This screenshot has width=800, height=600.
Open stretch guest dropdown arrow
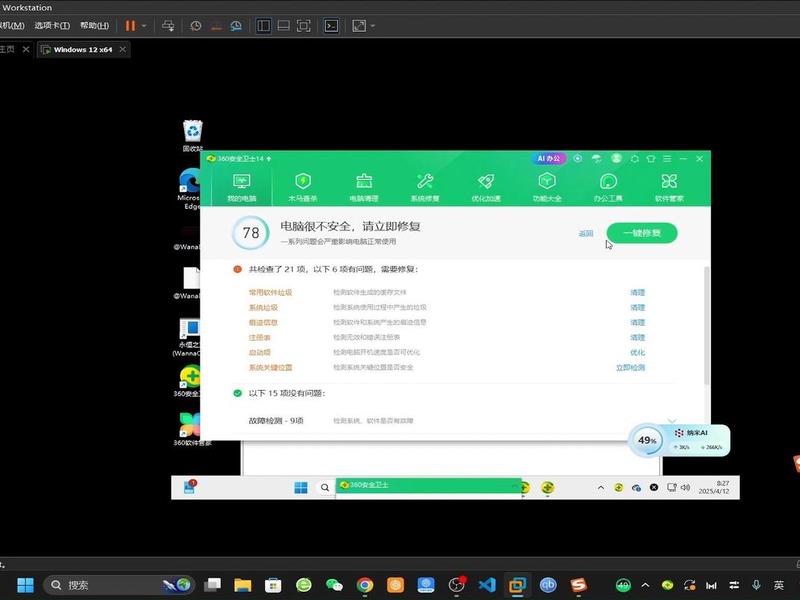click(373, 26)
